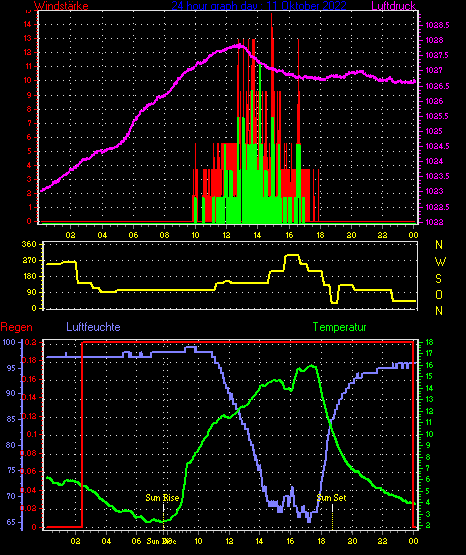This screenshot has width=466, height=555.
Task: Click the green Temperatur label
Action: point(339,327)
